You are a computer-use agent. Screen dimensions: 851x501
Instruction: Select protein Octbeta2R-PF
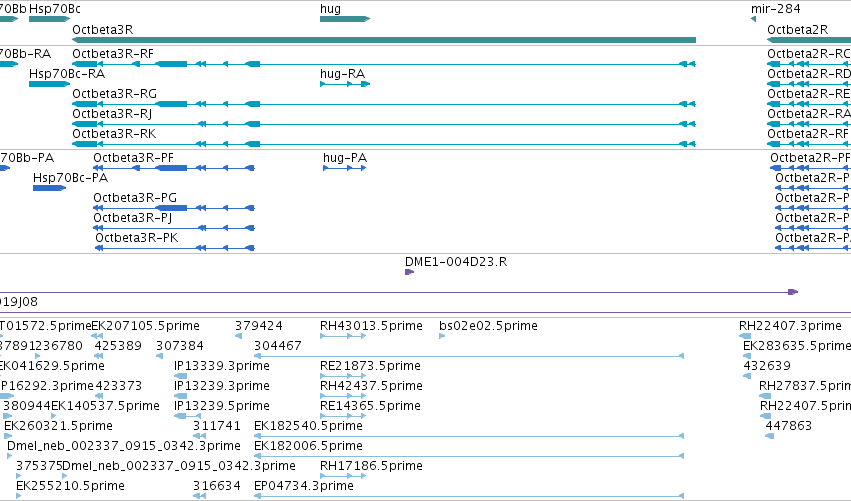click(810, 158)
